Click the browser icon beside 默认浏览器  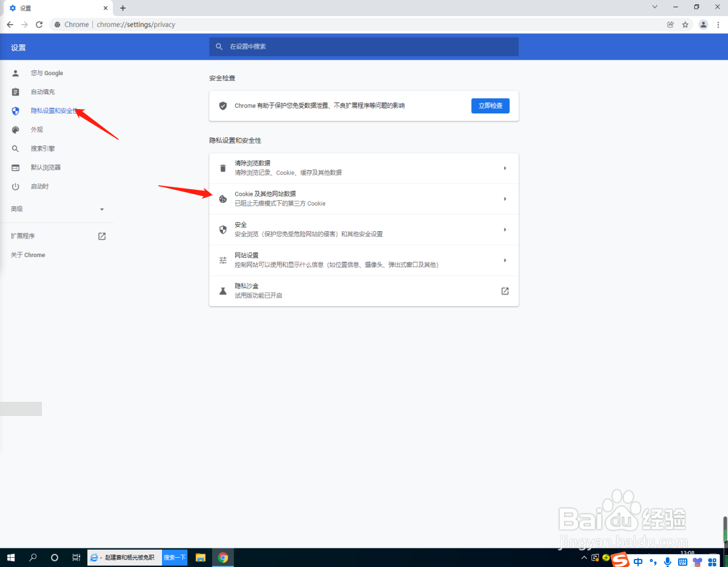click(x=15, y=168)
